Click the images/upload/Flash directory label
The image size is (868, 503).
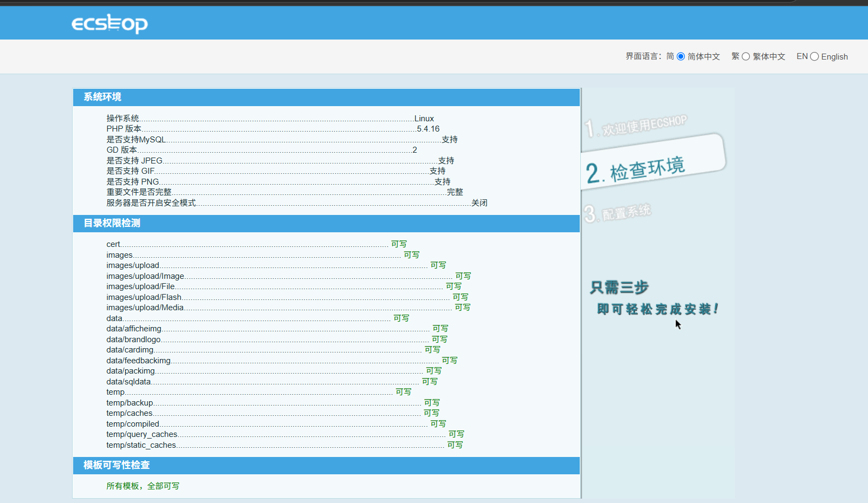[x=144, y=297]
